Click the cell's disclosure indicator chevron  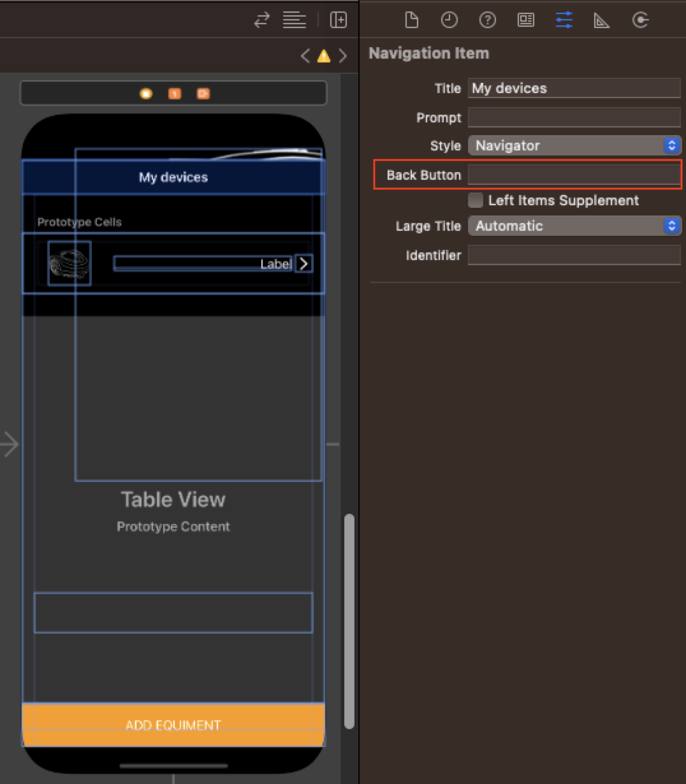tap(304, 263)
